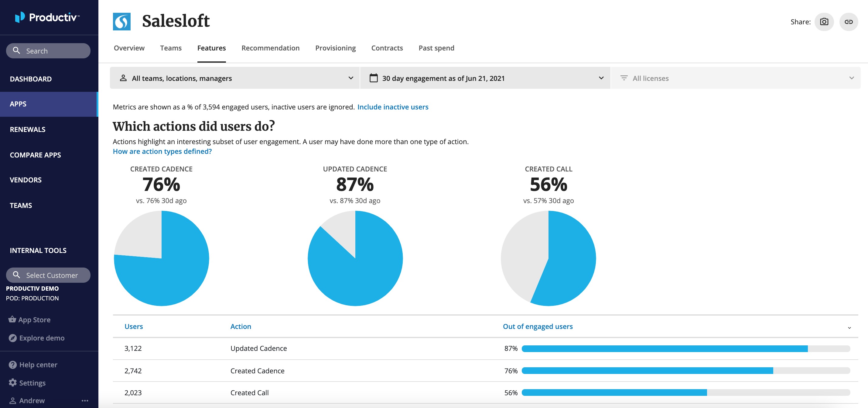Click the Productiv logo in sidebar
Image resolution: width=868 pixels, height=408 pixels.
click(47, 17)
